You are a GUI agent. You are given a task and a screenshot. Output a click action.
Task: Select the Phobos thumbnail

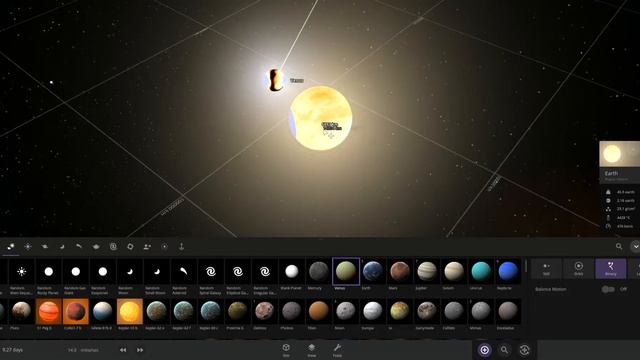(291, 311)
